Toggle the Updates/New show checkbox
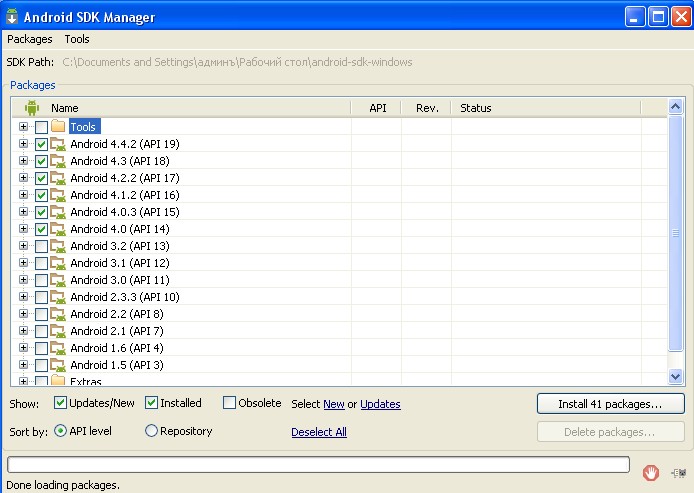The image size is (694, 493). click(60, 402)
